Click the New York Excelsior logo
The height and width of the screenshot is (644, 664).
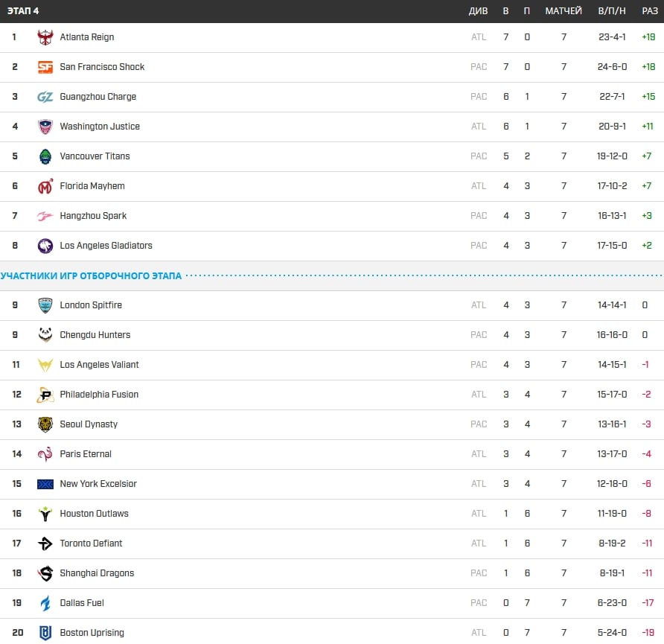(45, 484)
